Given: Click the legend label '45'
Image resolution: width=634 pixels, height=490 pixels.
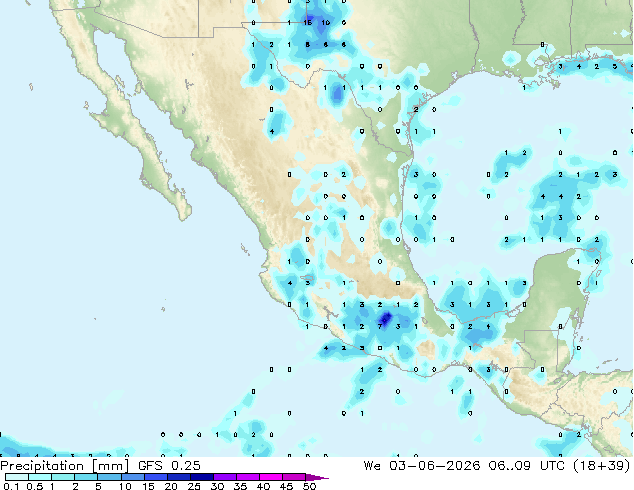Looking at the screenshot, I should pos(286,486).
